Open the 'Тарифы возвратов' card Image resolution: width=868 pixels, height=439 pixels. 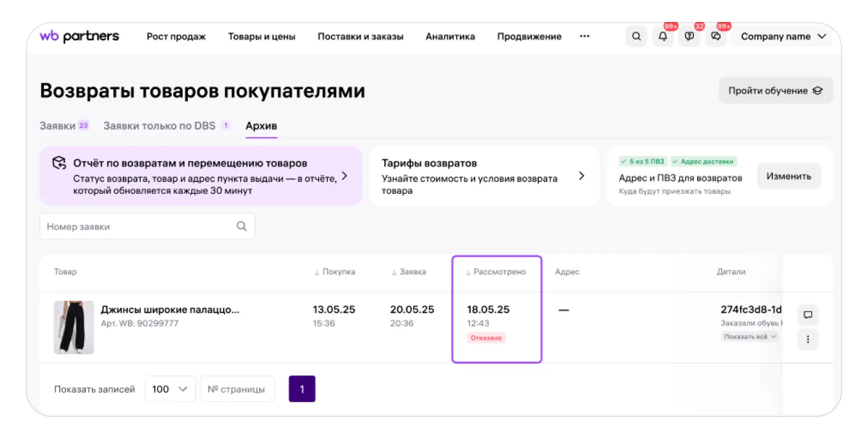coord(484,176)
